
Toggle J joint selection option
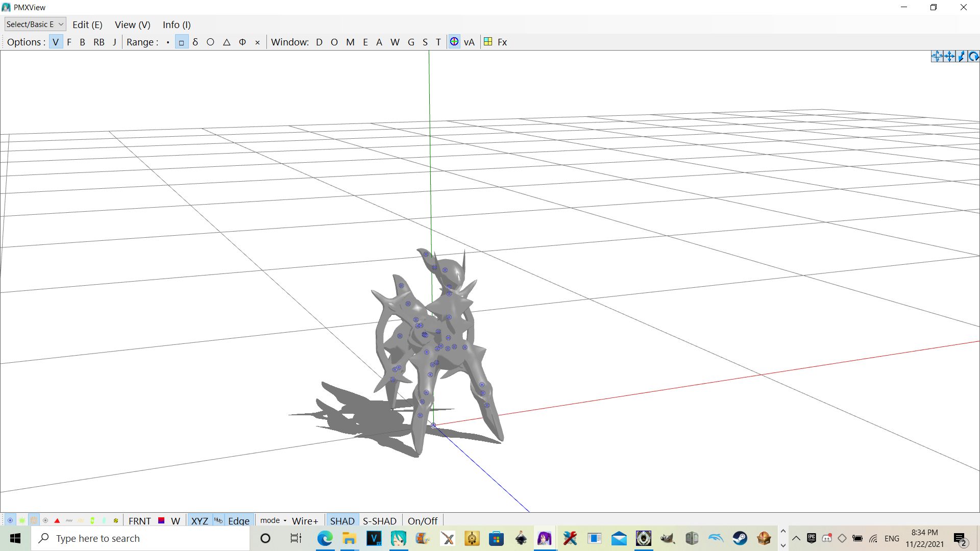[114, 42]
